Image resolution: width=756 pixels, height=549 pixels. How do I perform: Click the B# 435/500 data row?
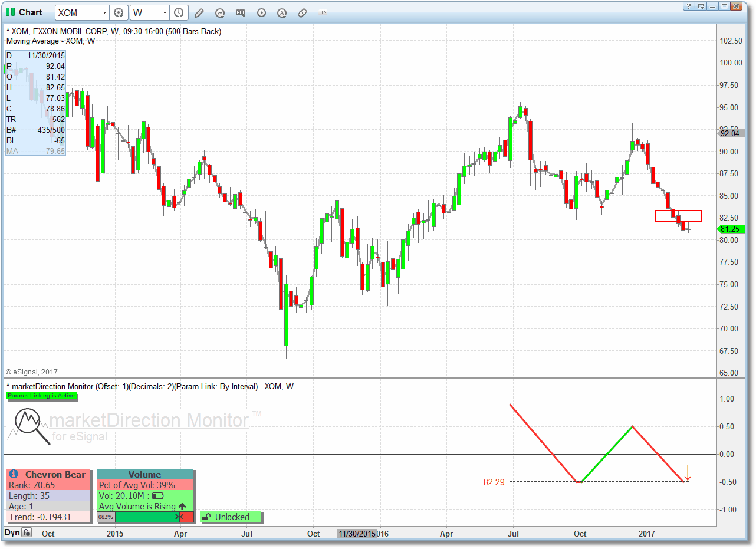(x=35, y=130)
